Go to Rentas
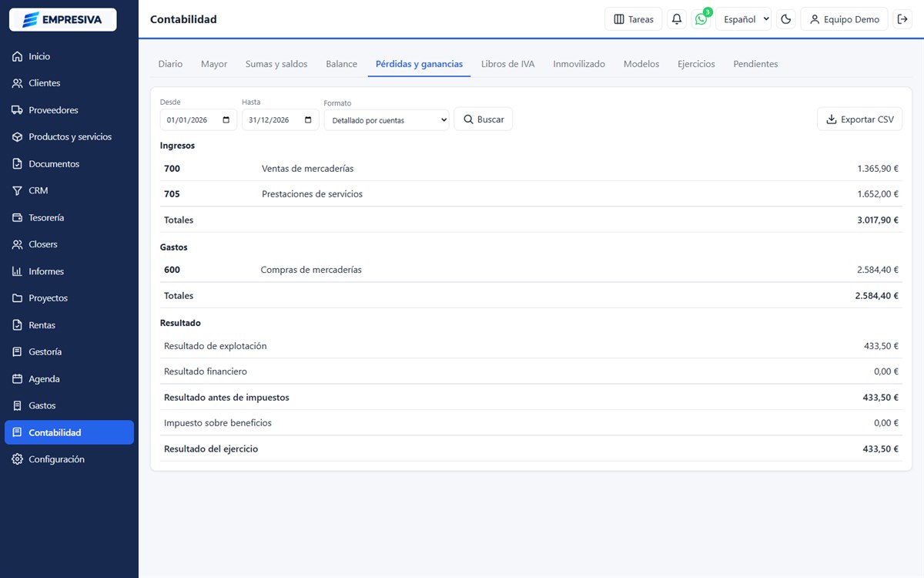Image resolution: width=924 pixels, height=578 pixels. pyautogui.click(x=69, y=325)
